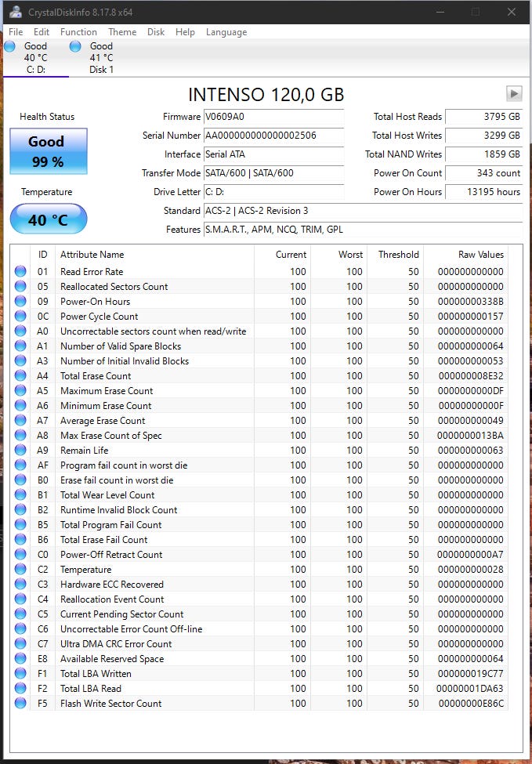
Task: Click the status orb for Ultra DMA CRC Error Count
Action: [20, 643]
